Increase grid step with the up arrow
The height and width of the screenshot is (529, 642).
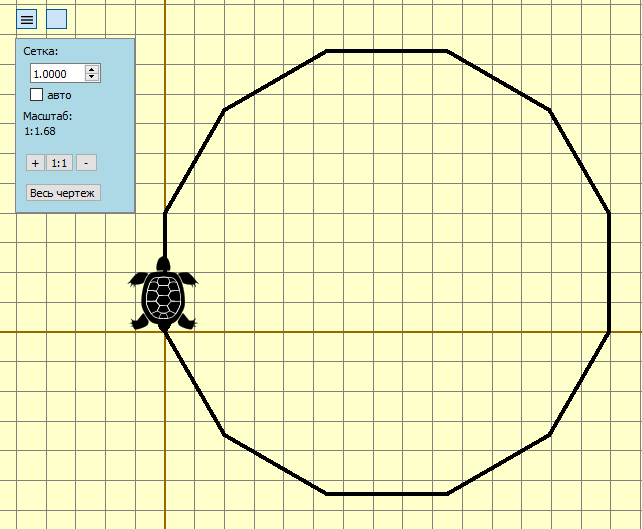92,70
